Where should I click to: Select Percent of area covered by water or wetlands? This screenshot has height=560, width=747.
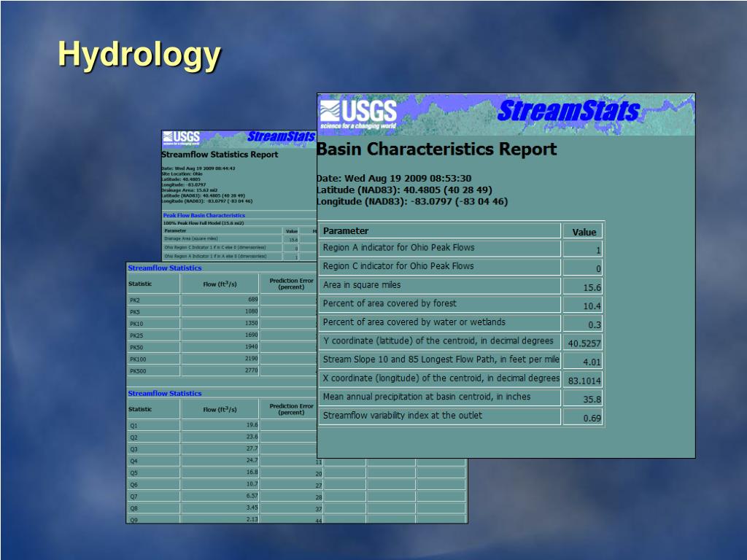point(440,322)
